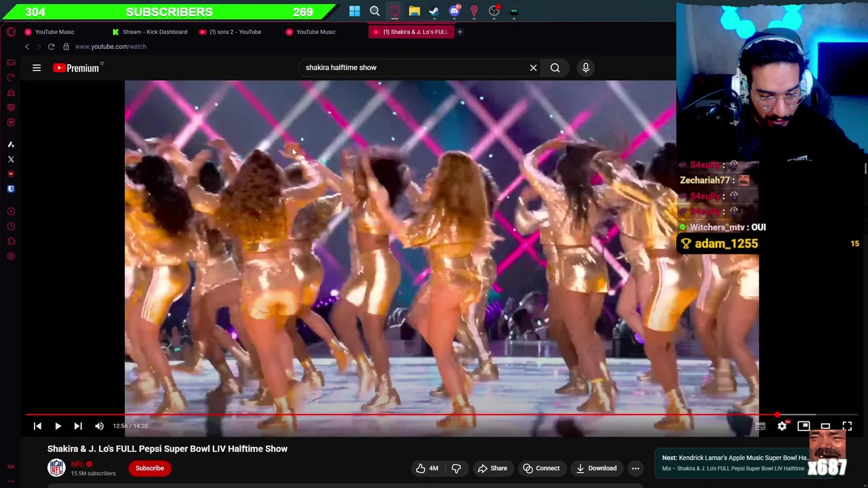Toggle miniplayer mode

[x=804, y=426]
